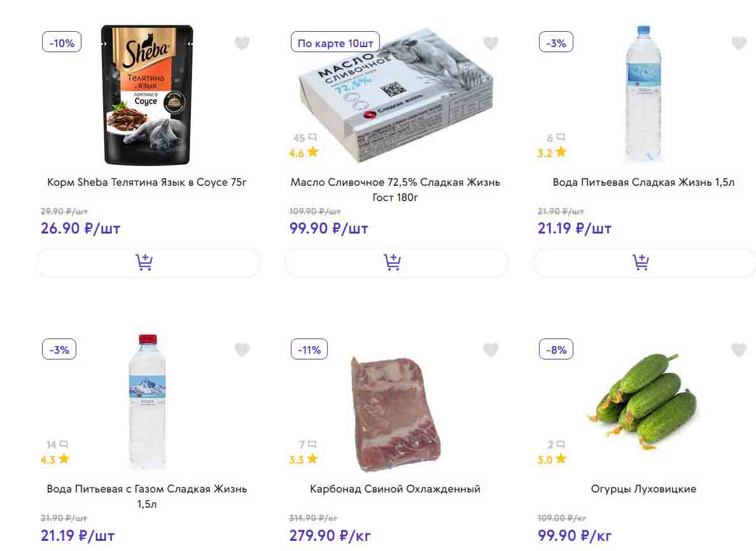This screenshot has width=756, height=551.
Task: Click the pork carbonade image
Action: click(395, 414)
